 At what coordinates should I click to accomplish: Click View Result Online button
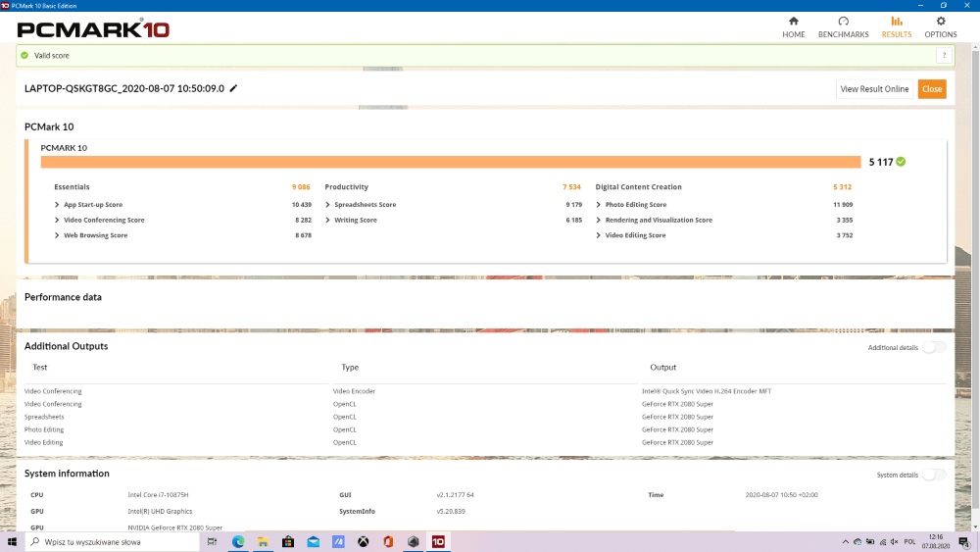[x=874, y=89]
